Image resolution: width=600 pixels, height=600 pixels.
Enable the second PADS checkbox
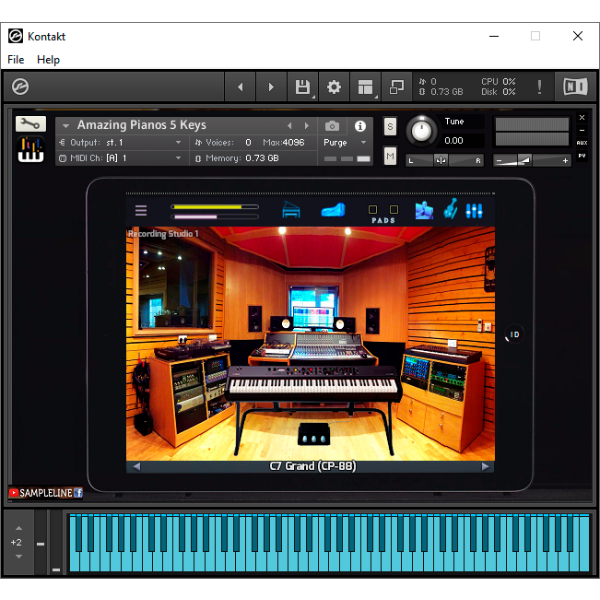coord(394,209)
